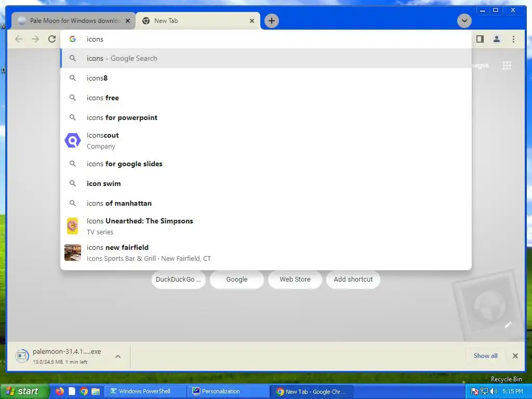Image resolution: width=532 pixels, height=399 pixels.
Task: Open 'Icons Unearthed: The Simpsons' suggestion
Action: point(266,227)
